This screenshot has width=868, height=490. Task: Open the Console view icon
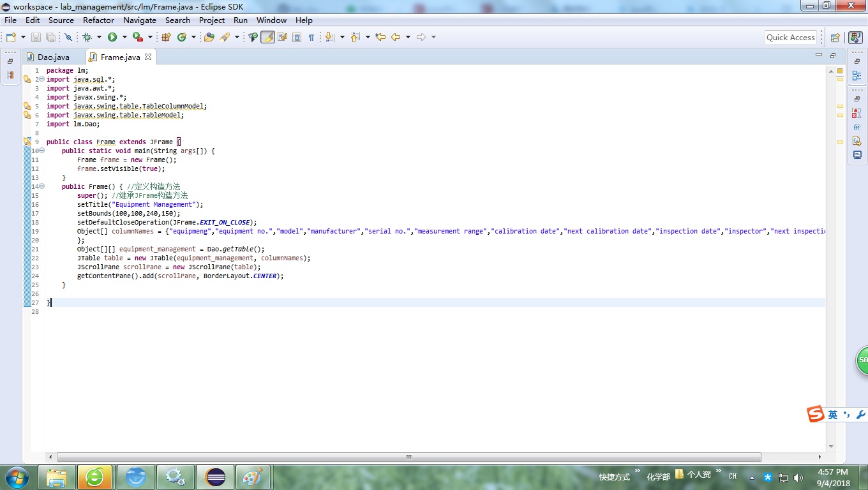tap(857, 155)
